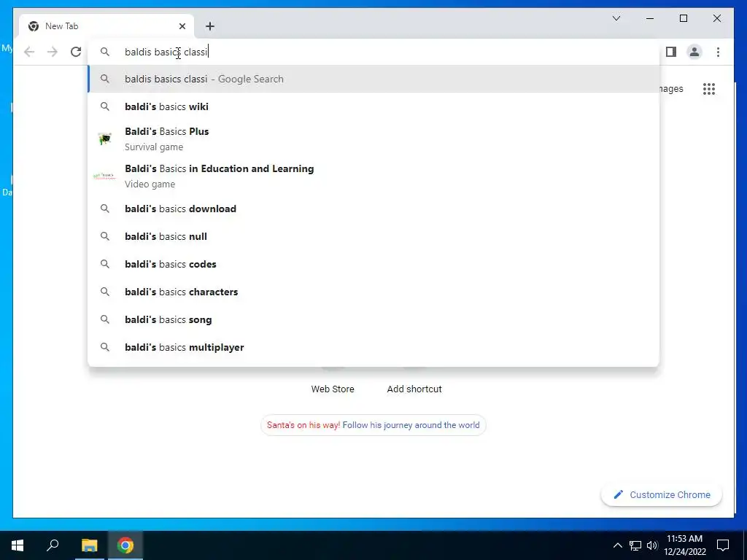Click the Chrome icon in the taskbar

pos(125,545)
